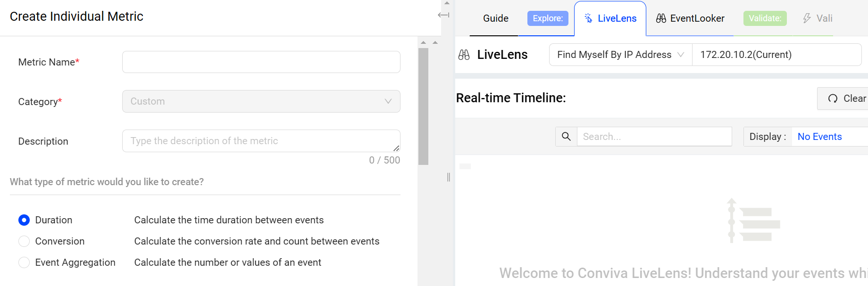Click the LiveLens tab cursor icon
Viewport: 868px width, 286px height.
pos(588,18)
